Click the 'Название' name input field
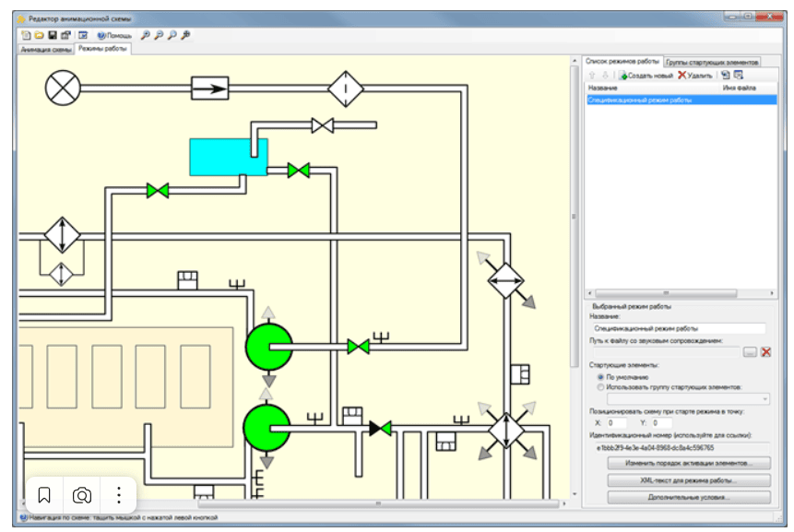This screenshot has width=794, height=532. coord(681,327)
